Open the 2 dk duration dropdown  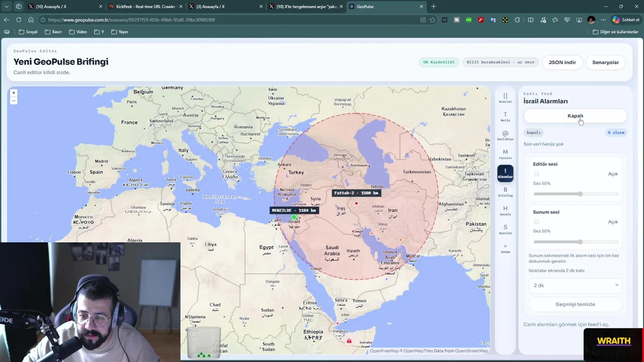point(575,286)
